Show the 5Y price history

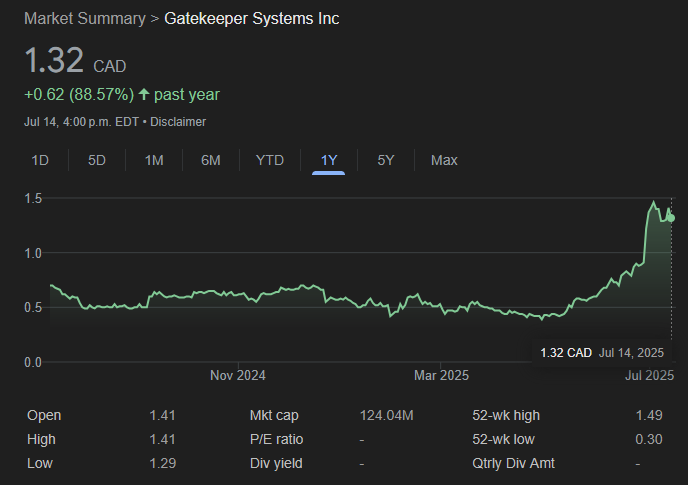[x=386, y=160]
